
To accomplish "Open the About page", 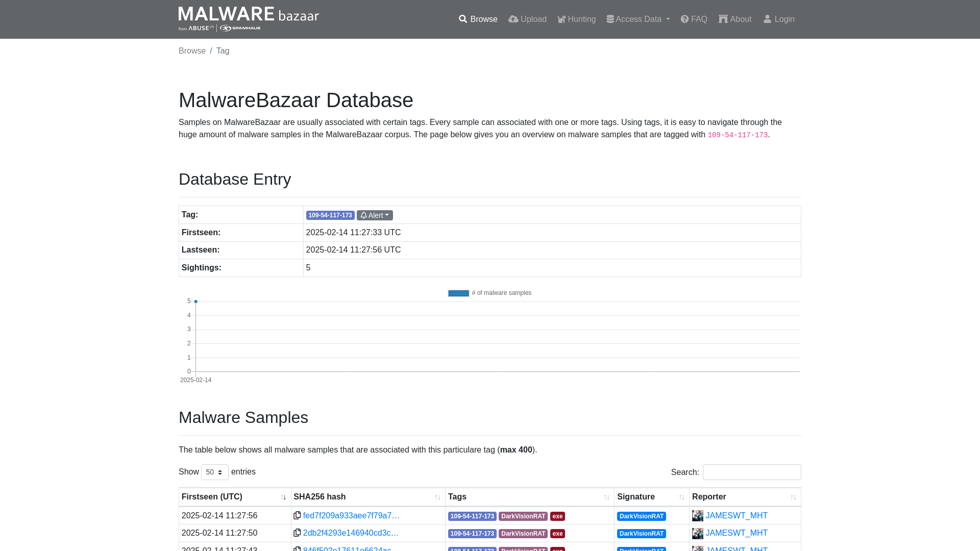I will (x=735, y=19).
